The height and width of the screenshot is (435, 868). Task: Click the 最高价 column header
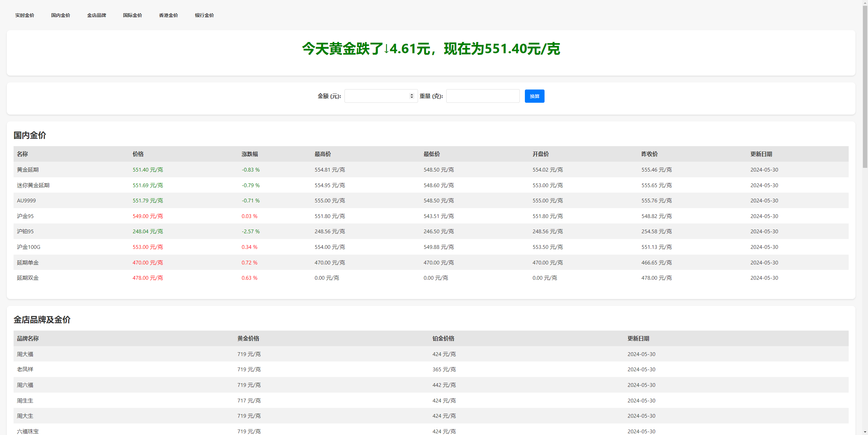[322, 154]
